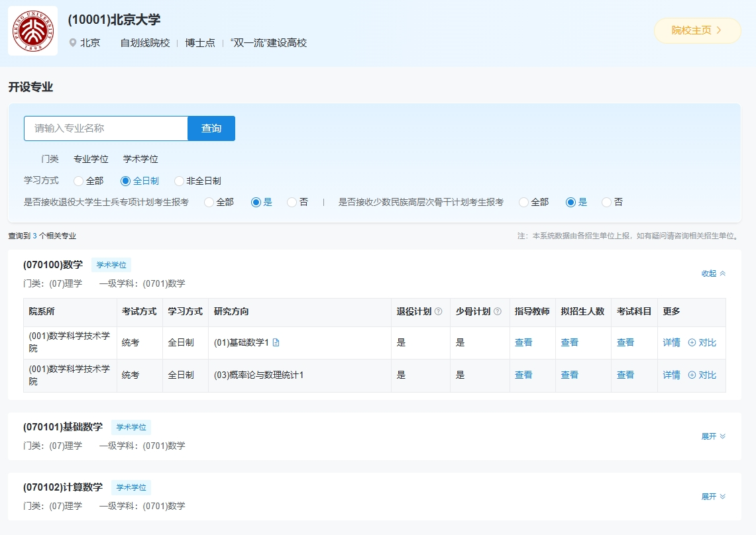Click the blue 查询 search button
756x535 pixels.
(211, 128)
